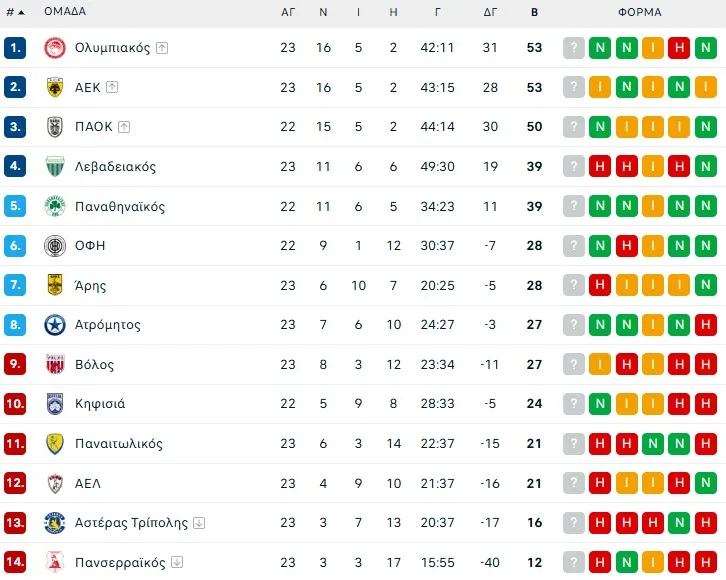Click the Βόλος club crest icon
Screen dimensions: 726x580
pyautogui.click(x=55, y=364)
